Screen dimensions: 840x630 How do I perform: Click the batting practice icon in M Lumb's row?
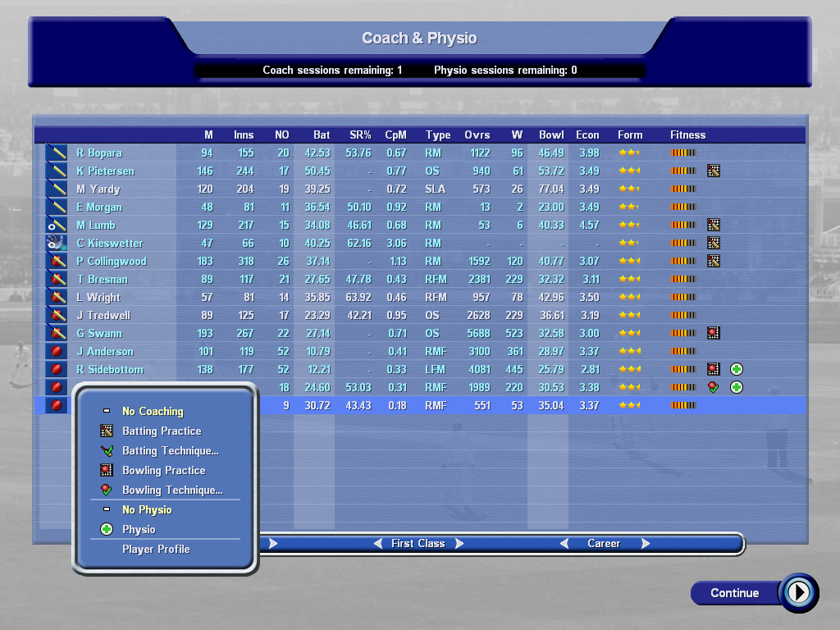pos(713,225)
